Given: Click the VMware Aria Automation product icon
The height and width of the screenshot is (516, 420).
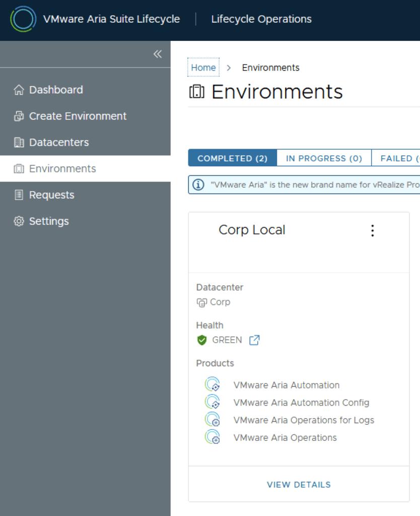Looking at the screenshot, I should point(212,385).
